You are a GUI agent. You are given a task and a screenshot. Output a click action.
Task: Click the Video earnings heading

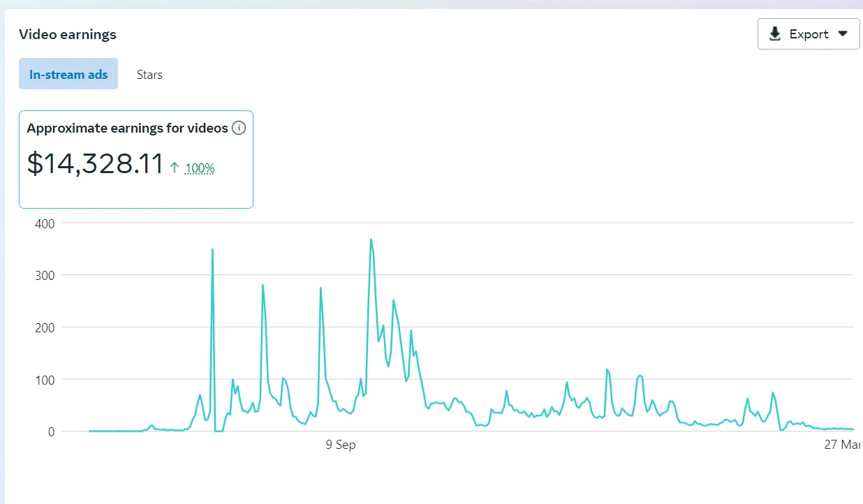[x=68, y=34]
